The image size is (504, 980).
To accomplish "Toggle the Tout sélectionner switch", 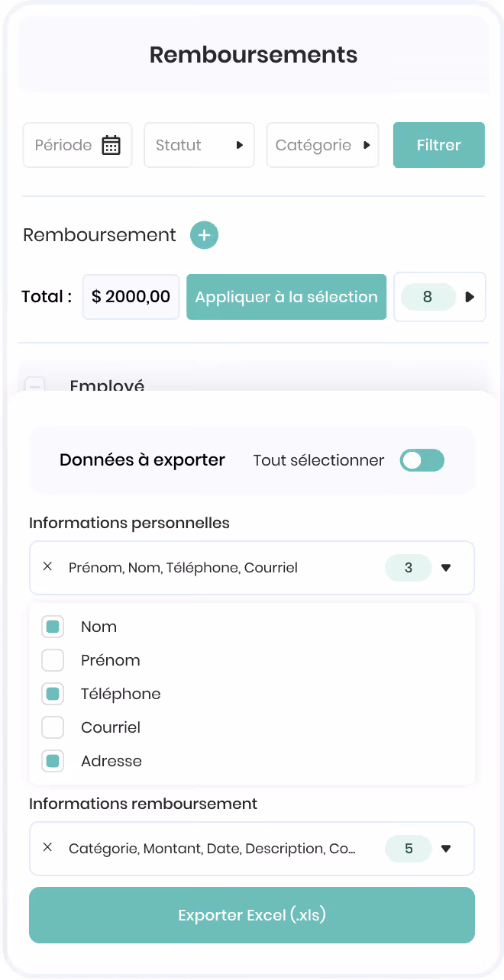I will click(x=422, y=460).
